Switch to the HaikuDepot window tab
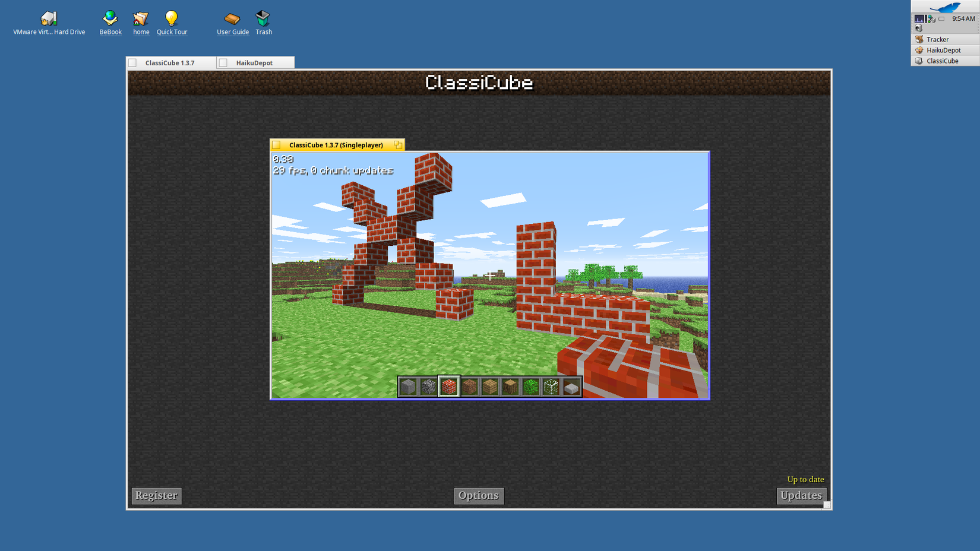Screen dimensions: 980x551 [x=254, y=62]
